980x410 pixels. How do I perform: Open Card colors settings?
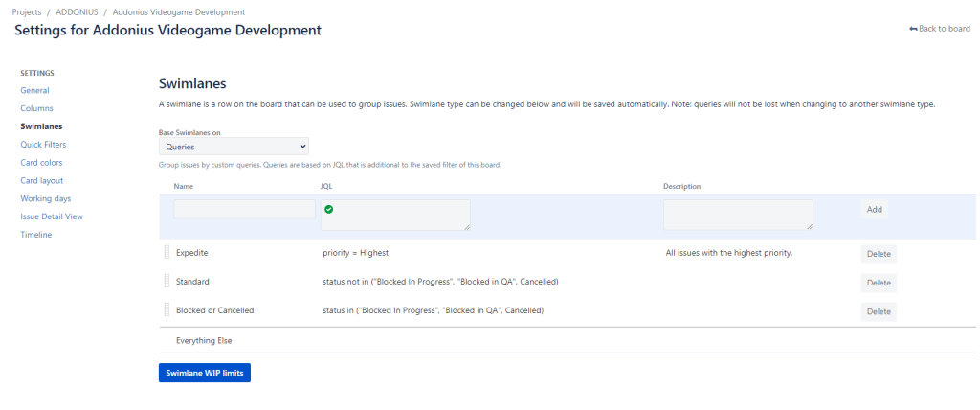[42, 163]
